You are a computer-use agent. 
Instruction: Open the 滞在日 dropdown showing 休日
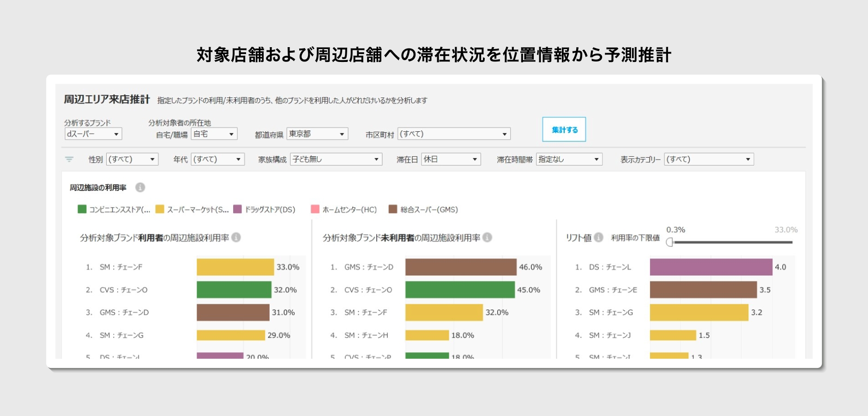(451, 159)
